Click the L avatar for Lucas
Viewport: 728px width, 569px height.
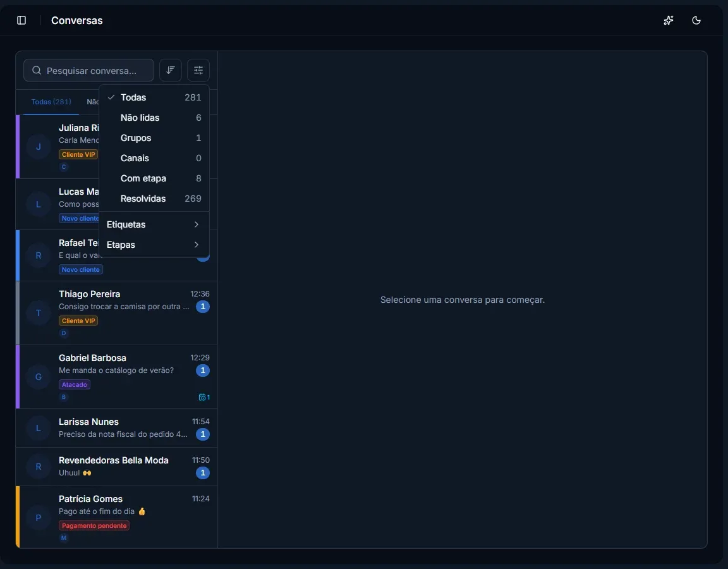click(39, 204)
